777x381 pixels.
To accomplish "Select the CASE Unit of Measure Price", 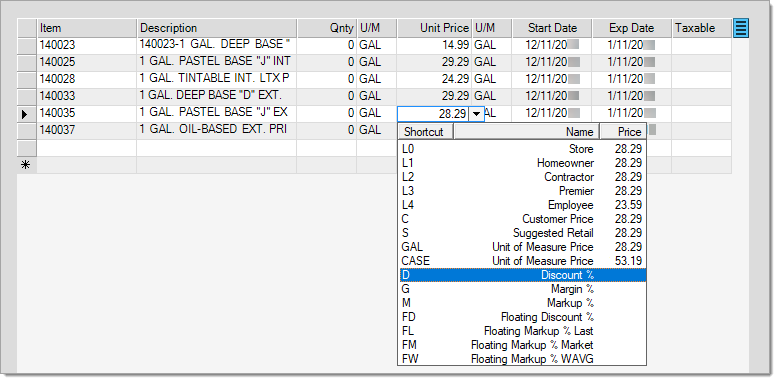I will (522, 261).
